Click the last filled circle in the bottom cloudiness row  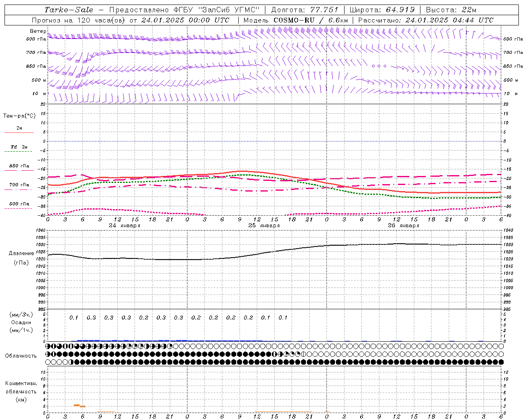coord(501,362)
